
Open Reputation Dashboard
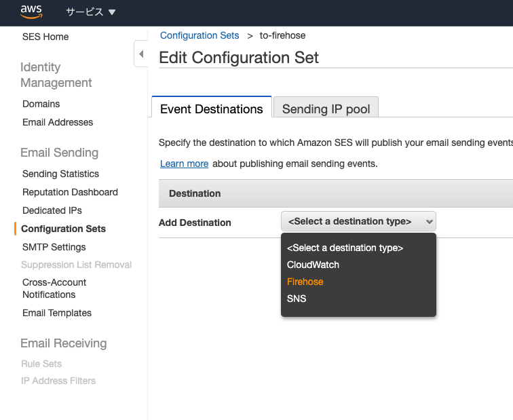(x=70, y=192)
